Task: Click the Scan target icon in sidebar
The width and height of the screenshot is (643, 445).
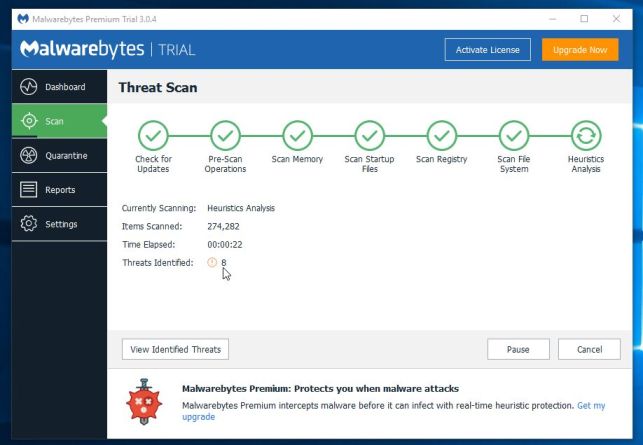Action: point(28,121)
